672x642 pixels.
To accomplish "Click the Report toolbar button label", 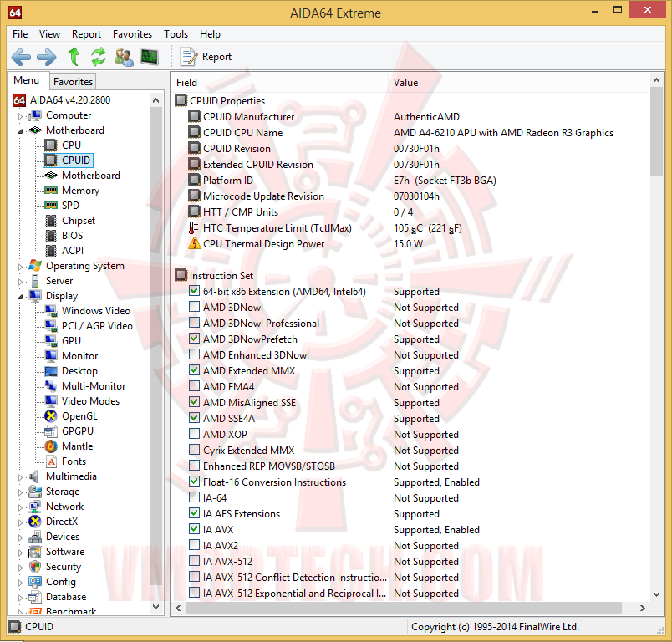I will click(216, 57).
